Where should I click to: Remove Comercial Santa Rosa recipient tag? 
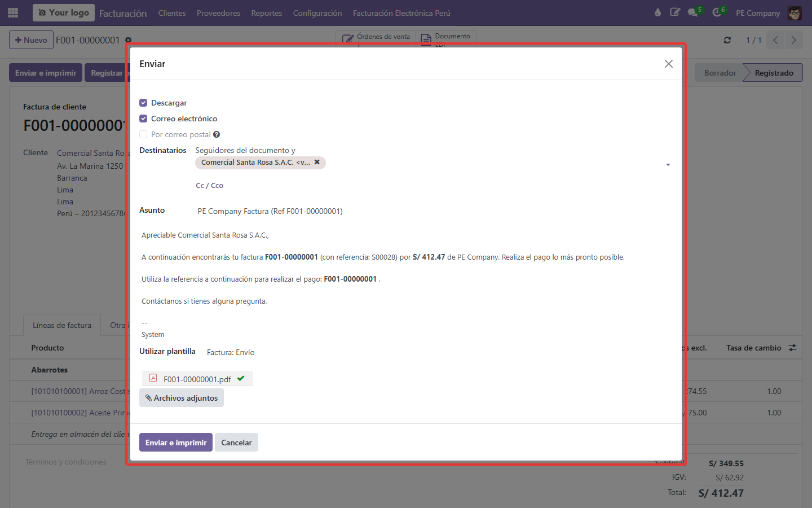(x=317, y=162)
